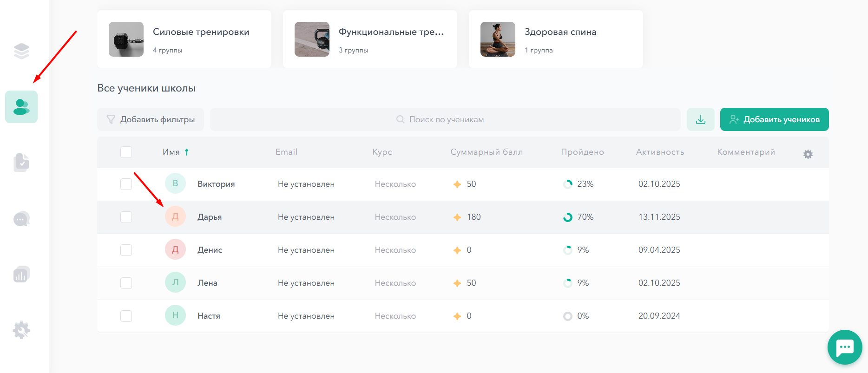Open the school settings gear in sidebar

[x=21, y=330]
